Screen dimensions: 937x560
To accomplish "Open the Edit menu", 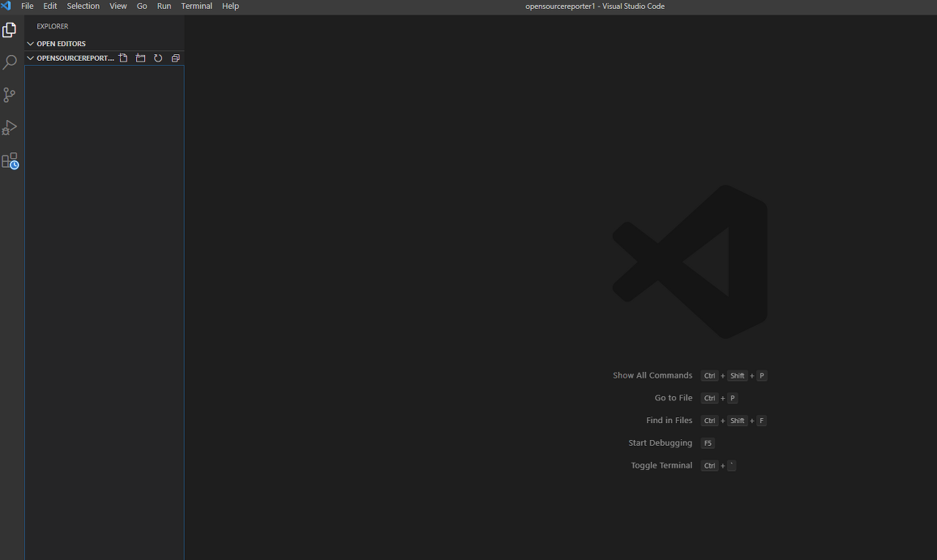I will point(50,6).
